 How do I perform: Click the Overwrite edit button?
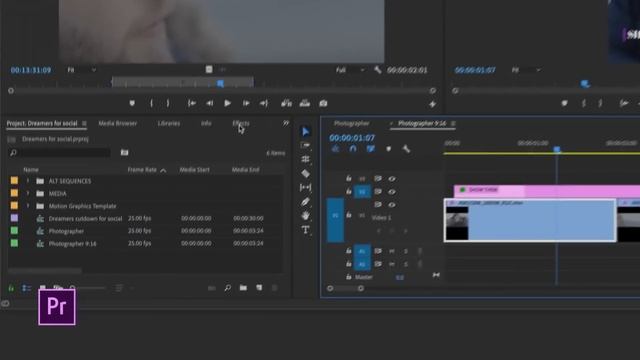[305, 104]
